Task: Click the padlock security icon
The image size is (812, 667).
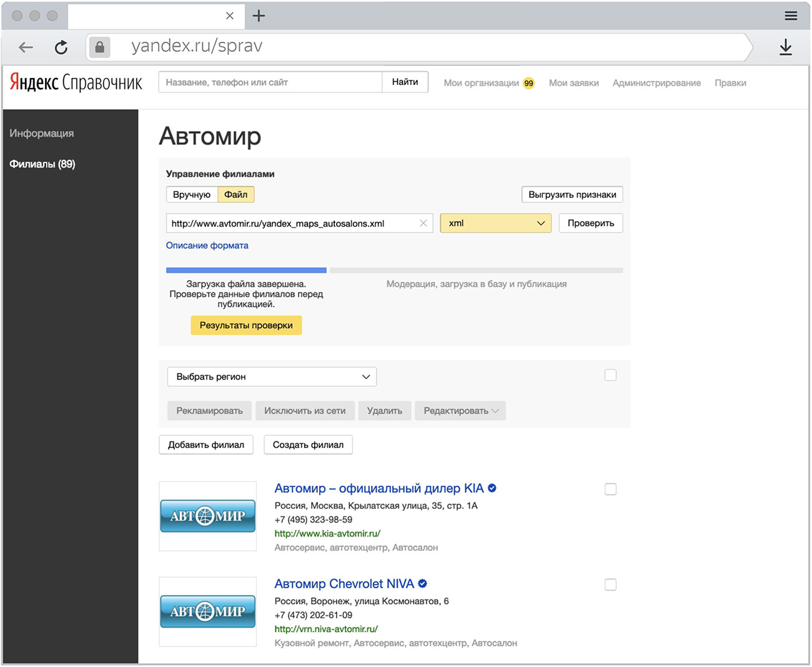Action: [x=100, y=47]
